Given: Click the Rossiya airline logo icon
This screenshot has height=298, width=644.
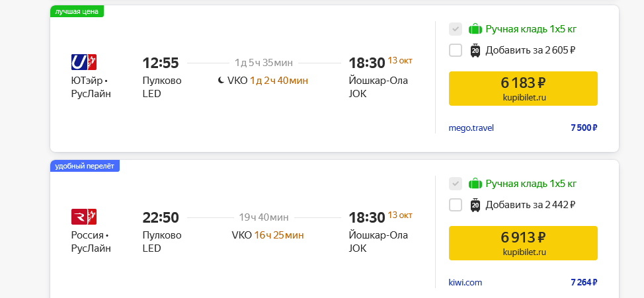Looking at the screenshot, I should click(84, 217).
